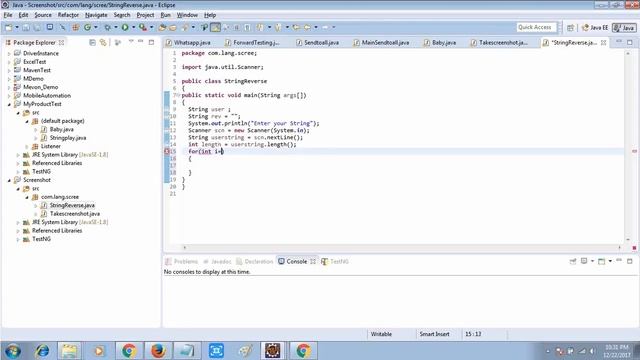Open the Declaration view tab
Image resolution: width=640 pixels, height=360 pixels.
coord(255,261)
